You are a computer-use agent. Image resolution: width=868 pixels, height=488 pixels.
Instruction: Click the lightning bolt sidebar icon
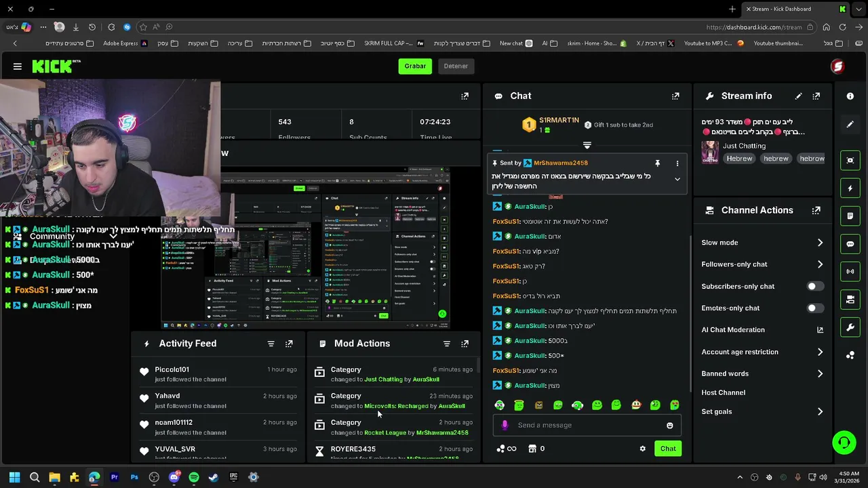coord(850,188)
